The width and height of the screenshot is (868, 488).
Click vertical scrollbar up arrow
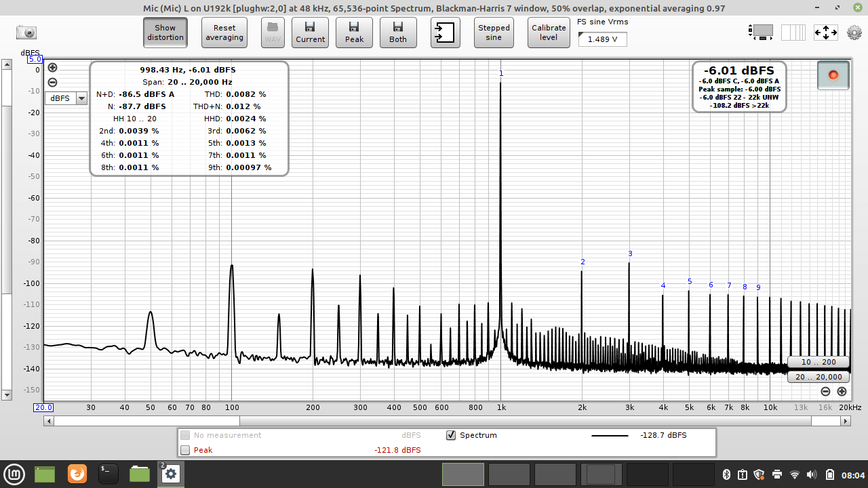7,64
